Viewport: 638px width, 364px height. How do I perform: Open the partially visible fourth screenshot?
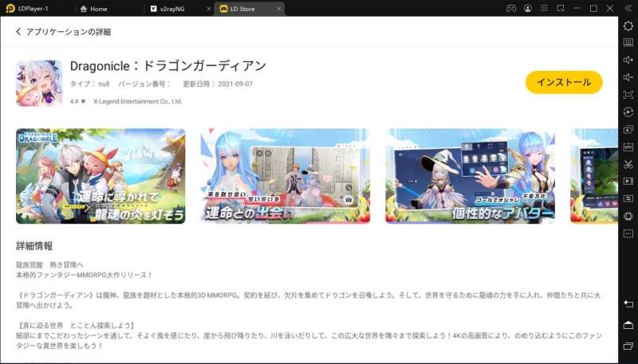[594, 176]
